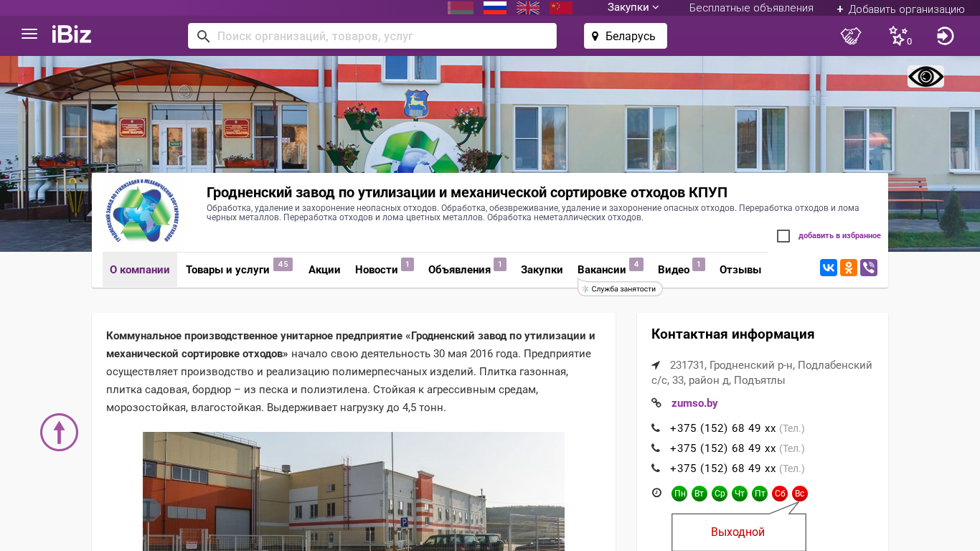Click 'Добавить организацию' link
The image size is (980, 551).
click(x=900, y=9)
